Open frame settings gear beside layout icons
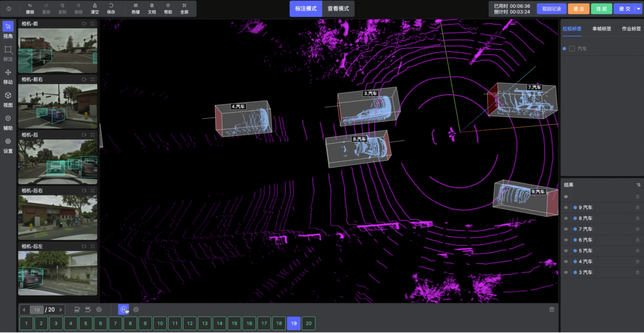The image size is (644, 333). point(99,310)
